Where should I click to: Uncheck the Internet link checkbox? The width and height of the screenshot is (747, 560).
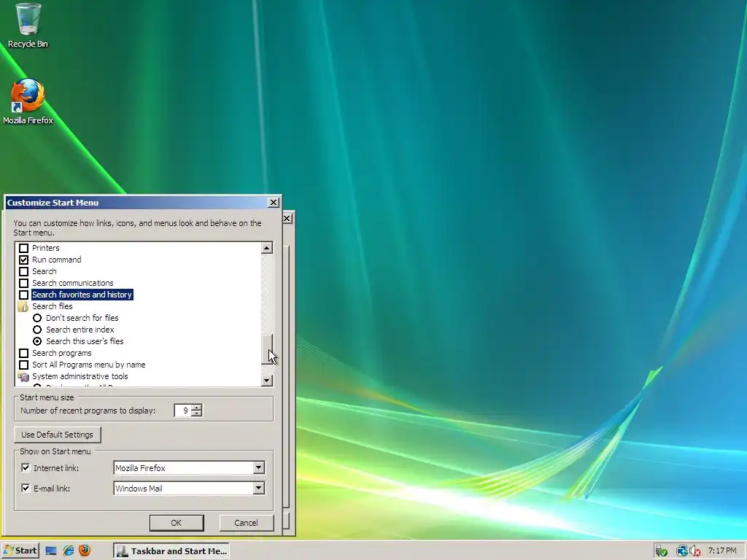point(26,468)
